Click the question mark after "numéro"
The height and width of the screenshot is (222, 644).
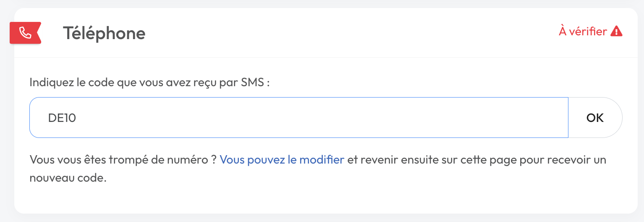pos(213,160)
